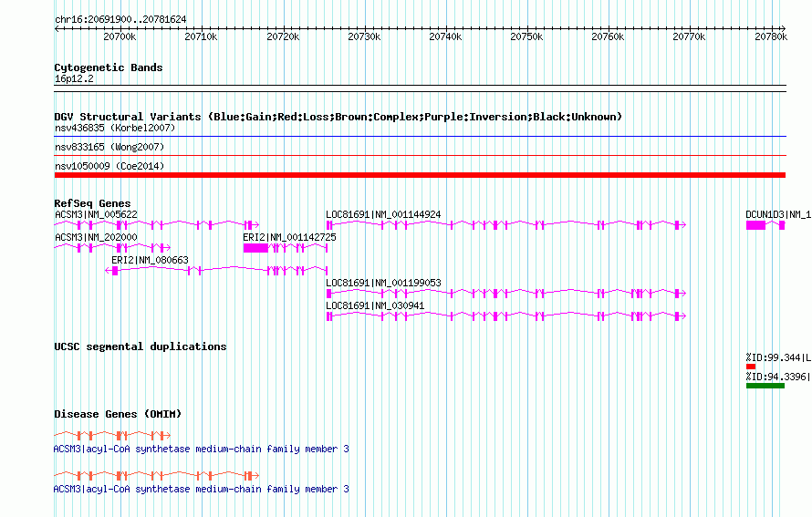Click the shorter orange ACSM3 OMIM gene glyph
The height and width of the screenshot is (517, 812).
(112, 435)
